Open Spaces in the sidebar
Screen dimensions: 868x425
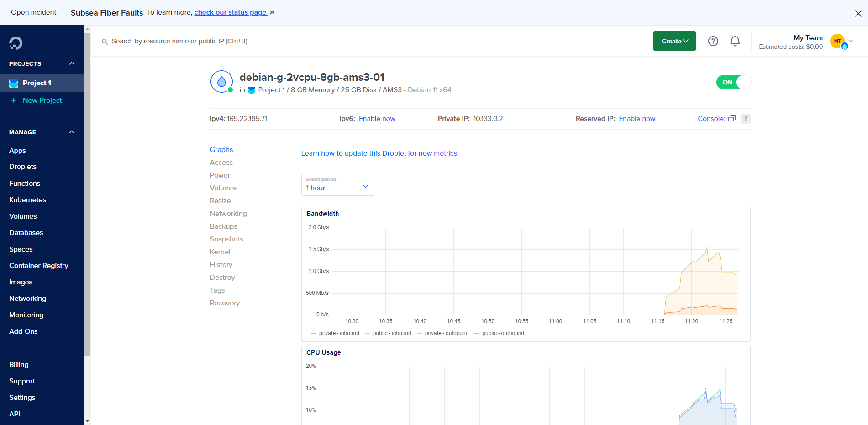pyautogui.click(x=21, y=249)
